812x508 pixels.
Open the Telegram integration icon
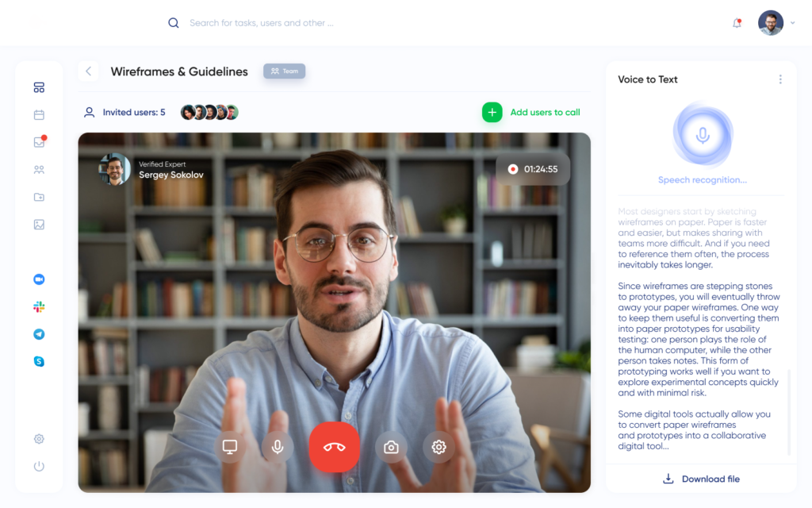pyautogui.click(x=39, y=334)
